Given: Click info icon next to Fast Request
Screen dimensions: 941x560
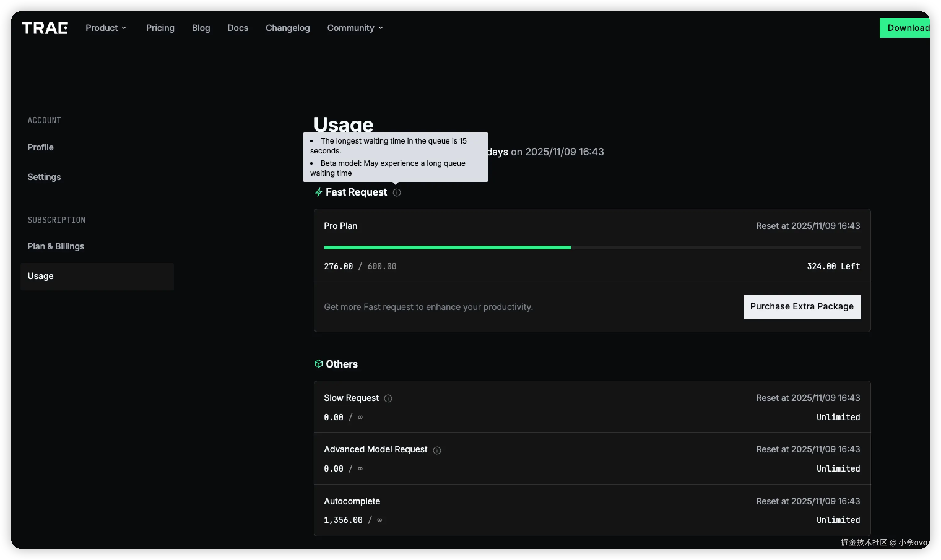Looking at the screenshot, I should pos(396,192).
